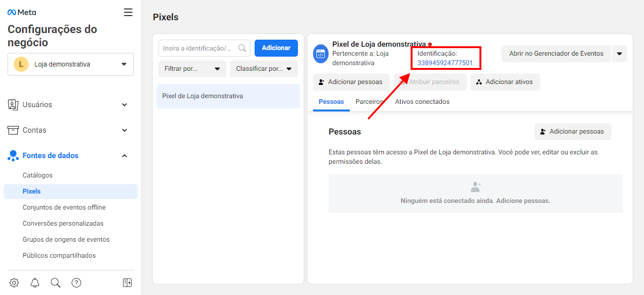Click the Configurações do negócio heading

tap(52, 36)
